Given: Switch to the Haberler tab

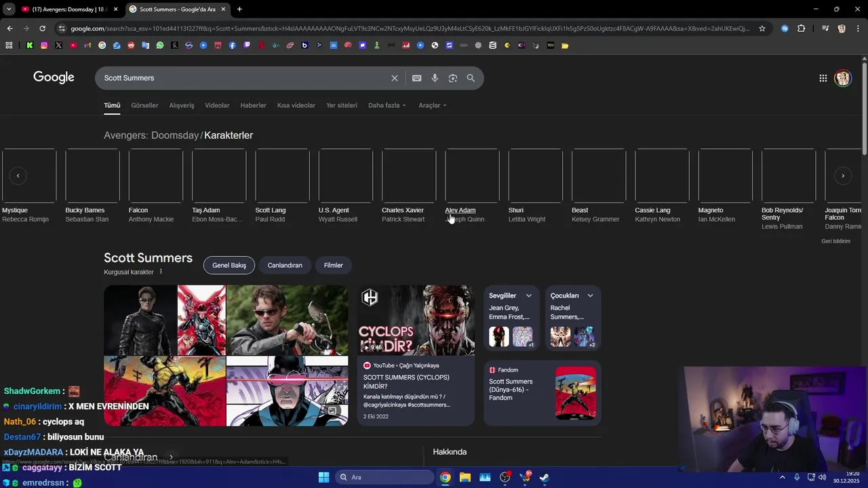Looking at the screenshot, I should 253,105.
